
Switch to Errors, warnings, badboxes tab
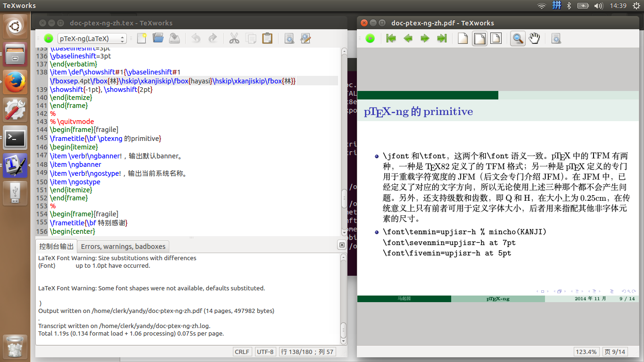point(123,246)
